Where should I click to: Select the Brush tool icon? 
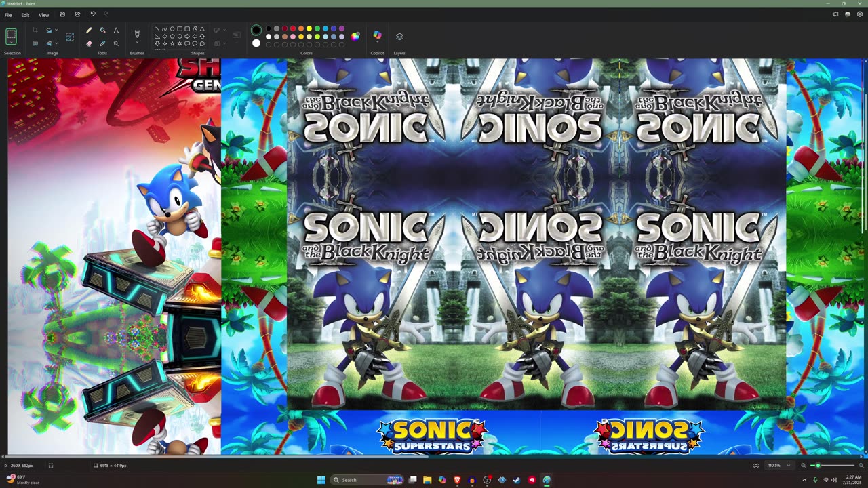(137, 33)
